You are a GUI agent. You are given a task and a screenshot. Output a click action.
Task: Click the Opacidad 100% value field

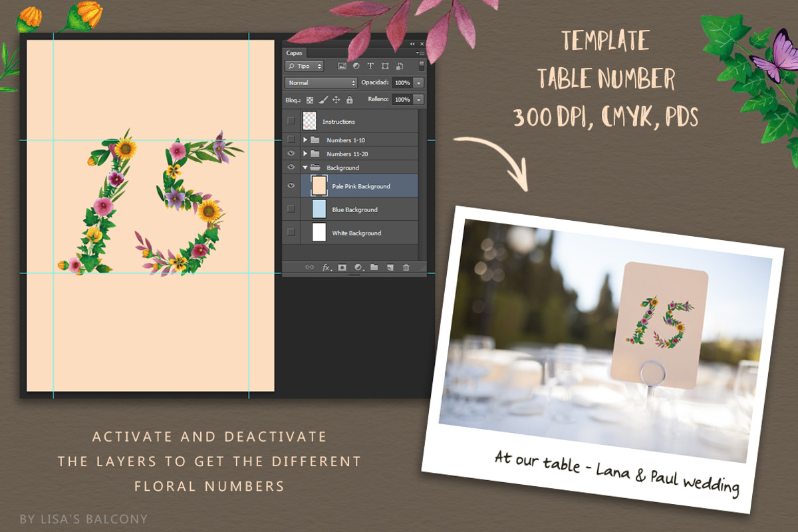pyautogui.click(x=402, y=83)
